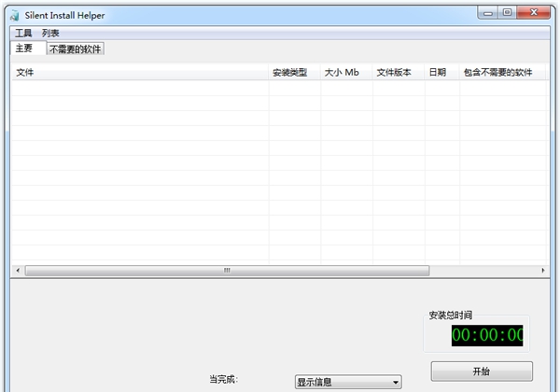Minimize the Silent Install Helper window

[x=488, y=12]
